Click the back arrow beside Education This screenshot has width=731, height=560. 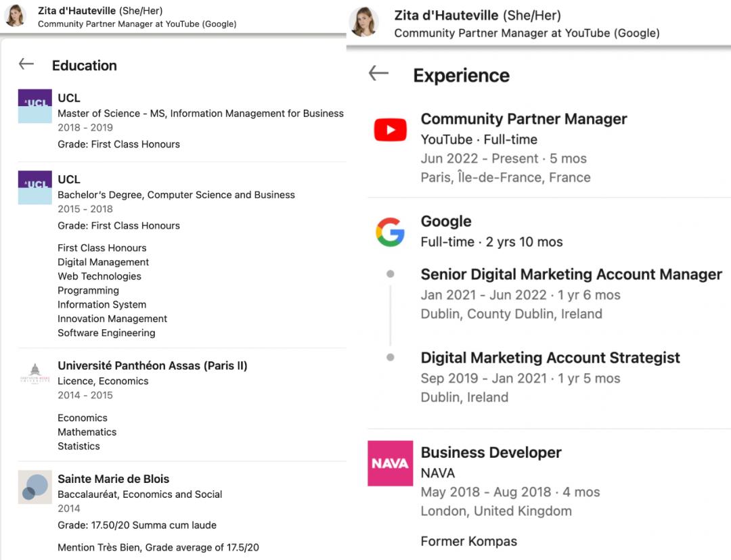pyautogui.click(x=26, y=64)
